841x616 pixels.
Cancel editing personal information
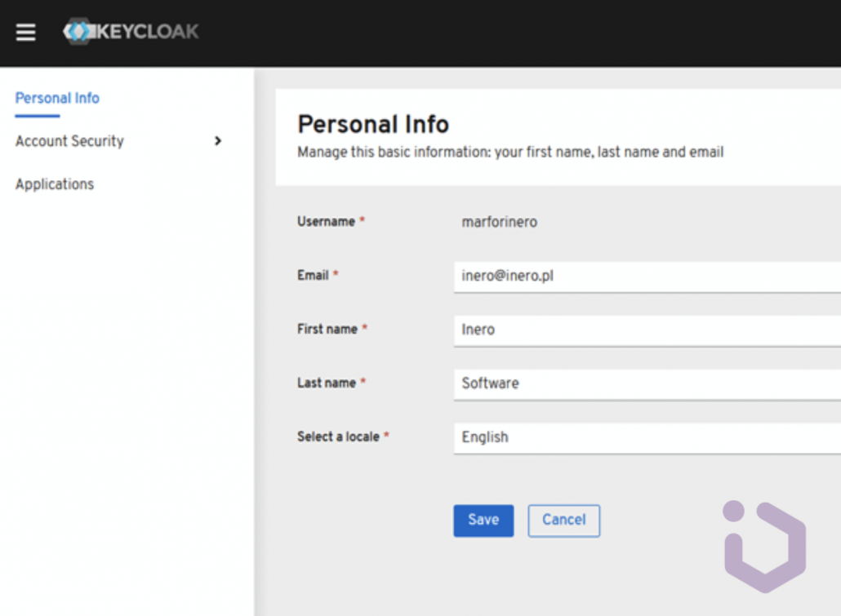coord(563,520)
